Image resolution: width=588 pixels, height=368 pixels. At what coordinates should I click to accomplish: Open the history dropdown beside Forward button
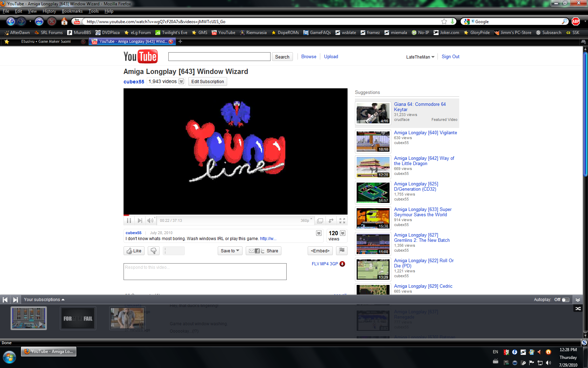(x=30, y=21)
